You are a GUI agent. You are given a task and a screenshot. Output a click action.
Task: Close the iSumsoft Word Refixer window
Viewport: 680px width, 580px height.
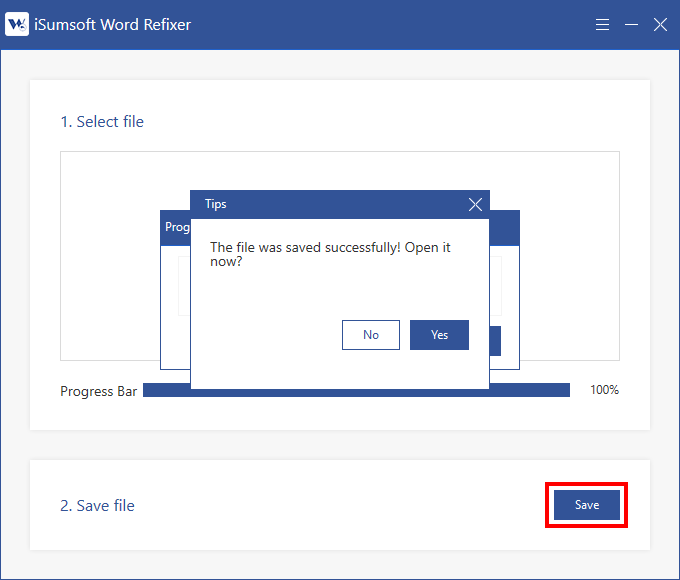click(x=660, y=24)
